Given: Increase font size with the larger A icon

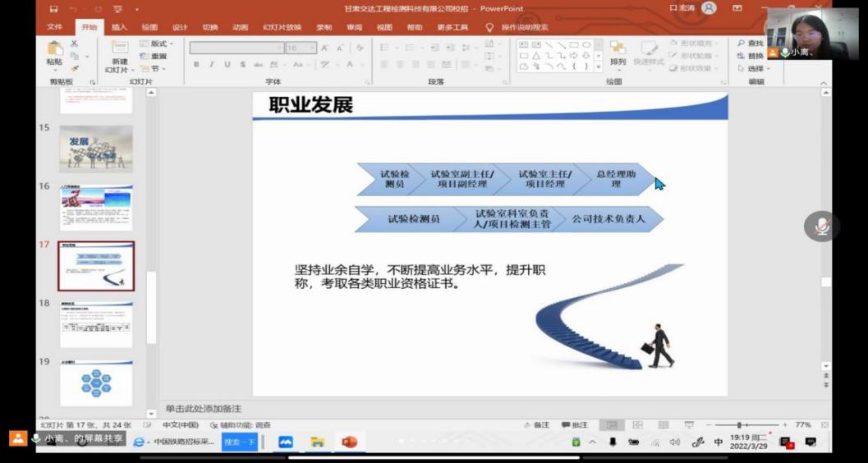Looking at the screenshot, I should (325, 48).
